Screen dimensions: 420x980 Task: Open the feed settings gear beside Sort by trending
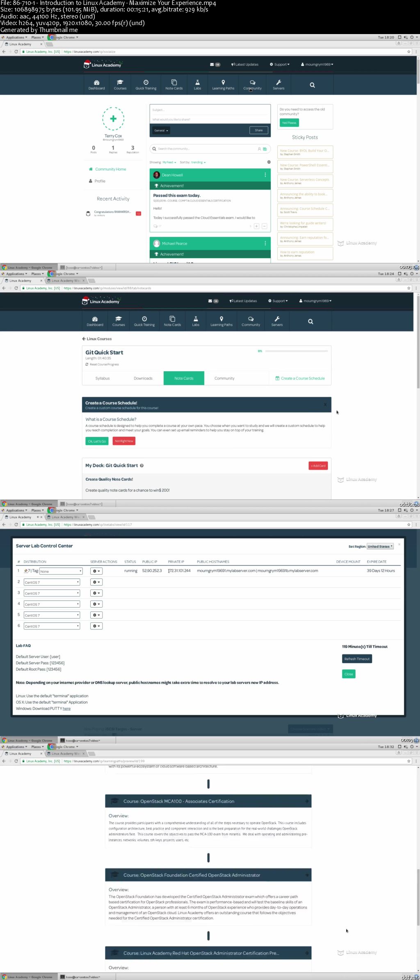[x=269, y=162]
